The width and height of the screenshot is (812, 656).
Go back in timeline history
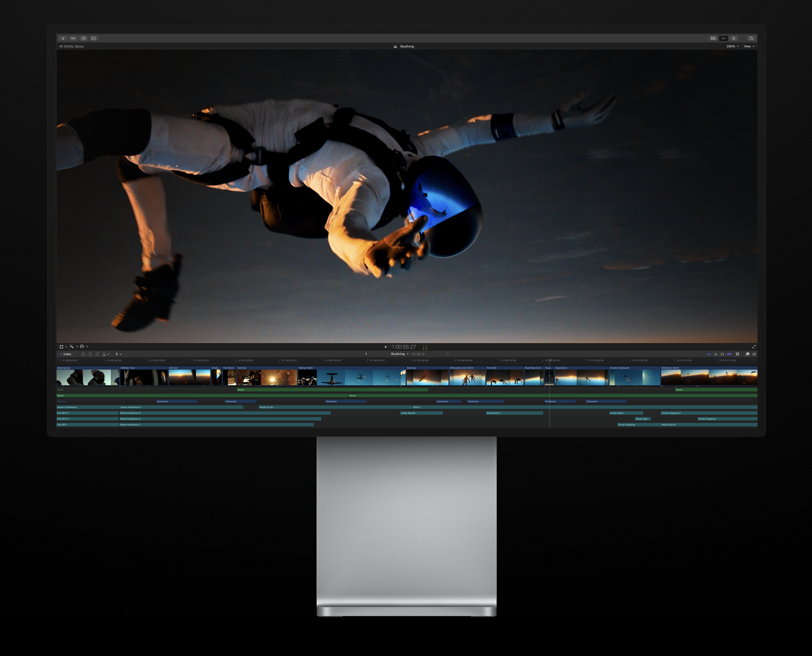coord(366,354)
